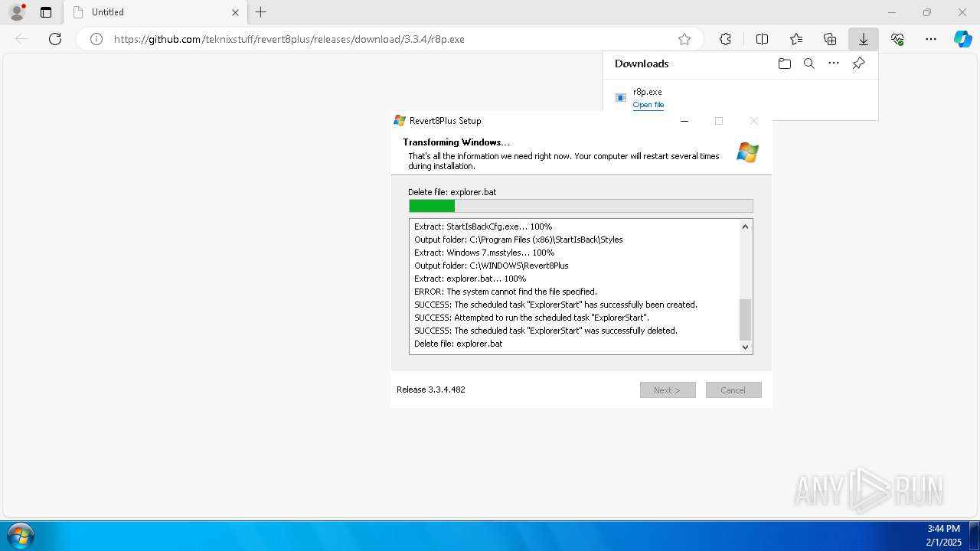Click the 'Transforming Windows...' heading
The height and width of the screenshot is (551, 980).
click(x=456, y=142)
